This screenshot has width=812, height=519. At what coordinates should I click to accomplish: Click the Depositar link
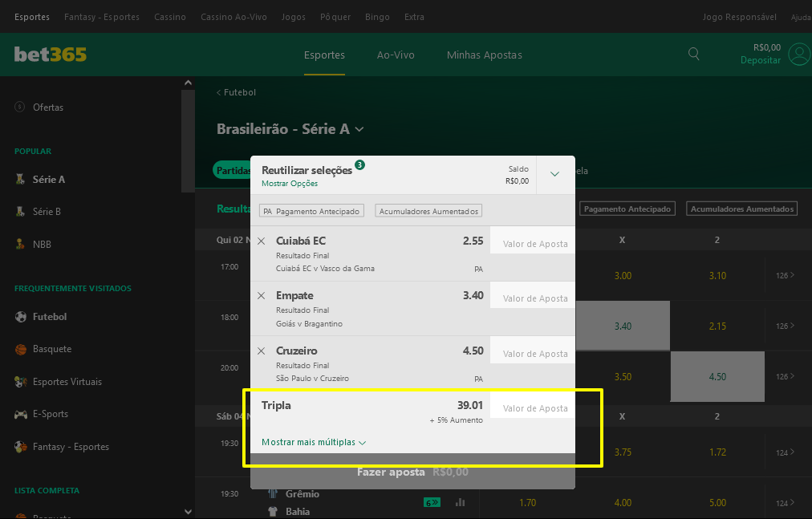(x=760, y=60)
